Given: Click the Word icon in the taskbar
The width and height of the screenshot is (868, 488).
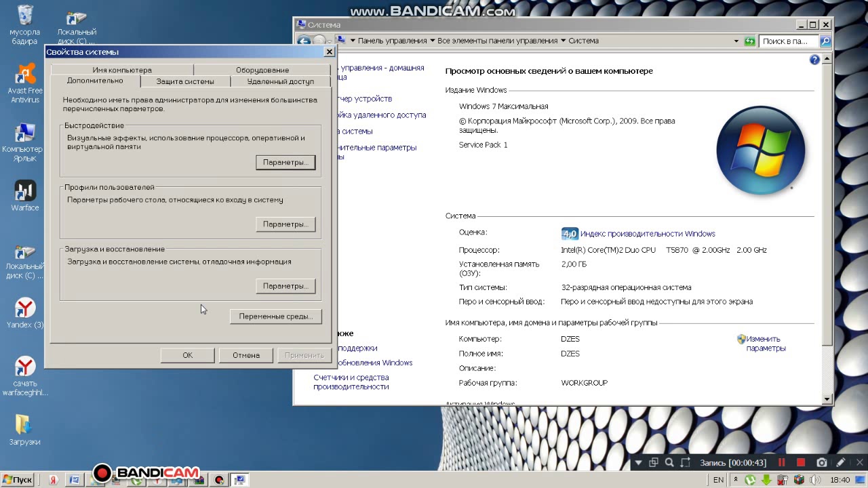Looking at the screenshot, I should coord(75,480).
